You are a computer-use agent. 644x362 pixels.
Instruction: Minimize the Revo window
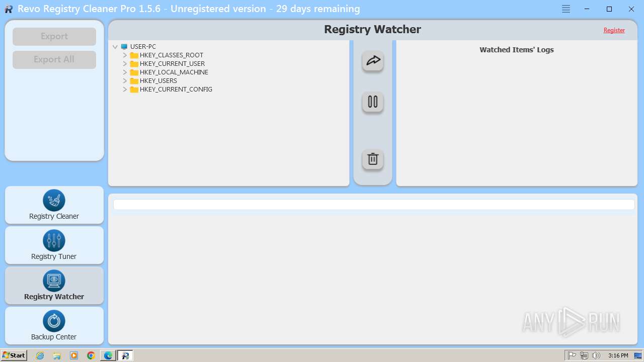(587, 9)
